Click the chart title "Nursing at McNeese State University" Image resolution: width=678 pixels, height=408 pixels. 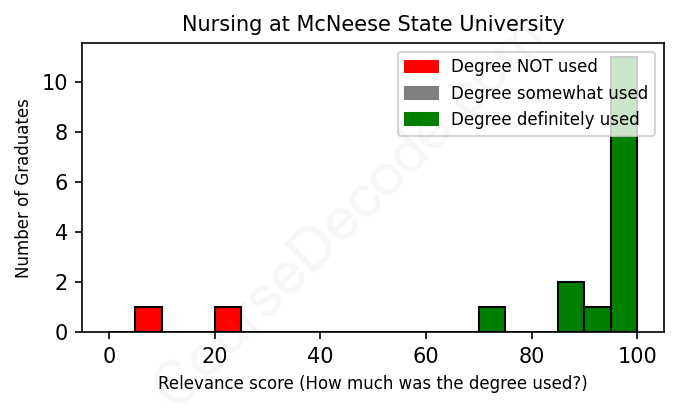pos(373,24)
